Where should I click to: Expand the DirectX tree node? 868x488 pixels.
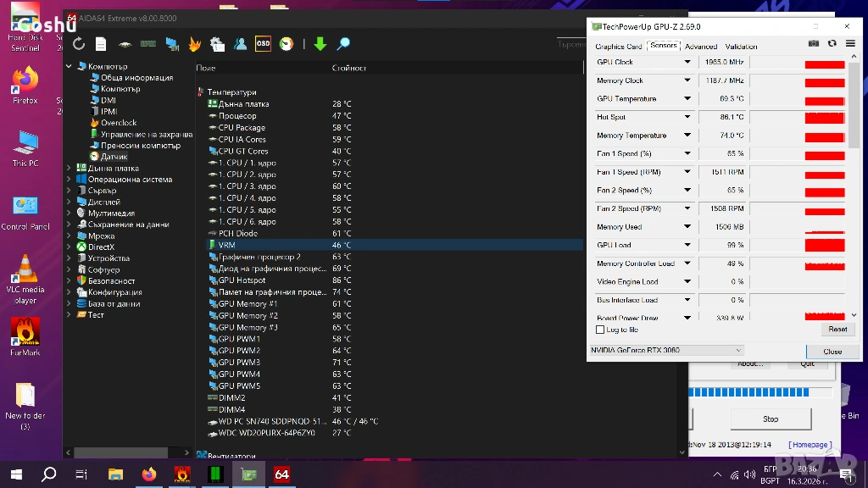(70, 247)
